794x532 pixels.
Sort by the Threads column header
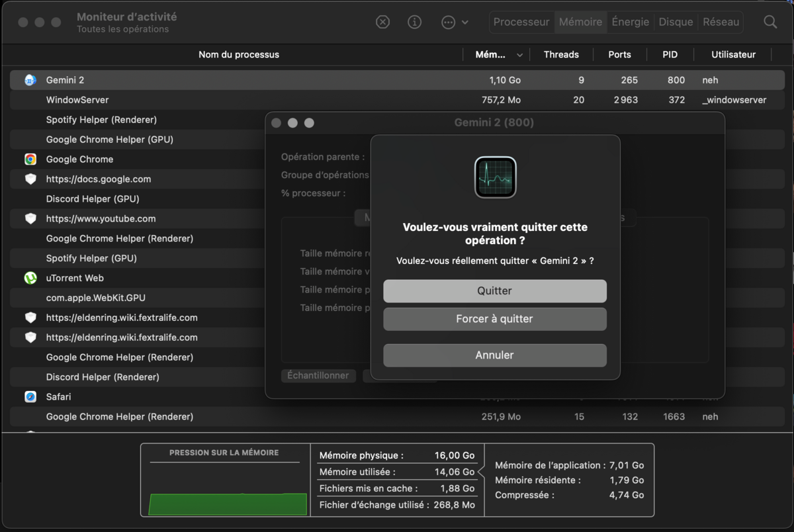(561, 55)
